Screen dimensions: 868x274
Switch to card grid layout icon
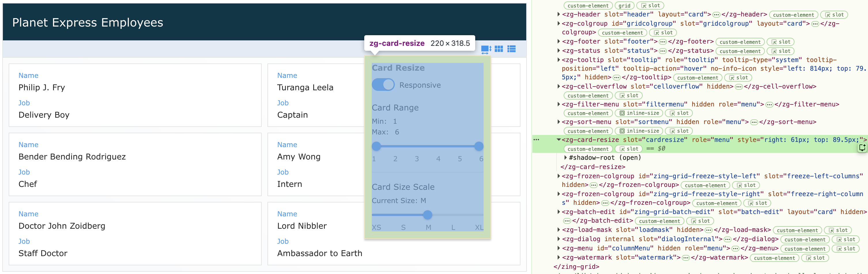coord(499,49)
